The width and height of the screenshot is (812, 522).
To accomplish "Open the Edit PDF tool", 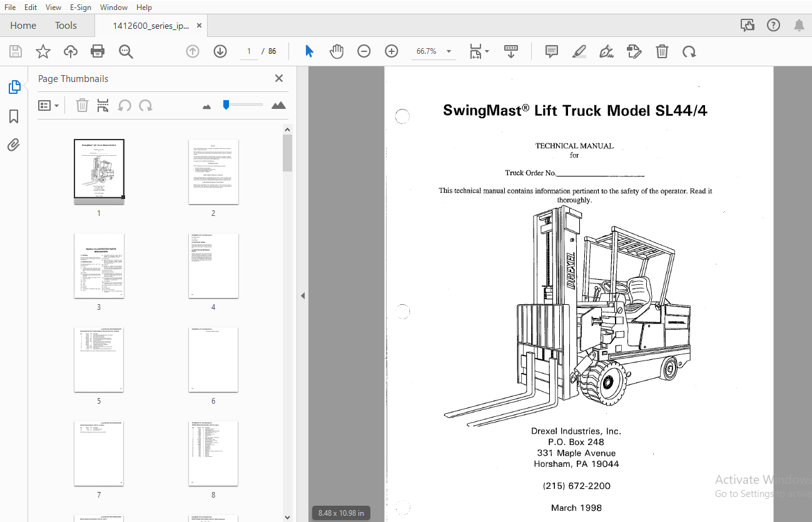I will click(x=634, y=51).
